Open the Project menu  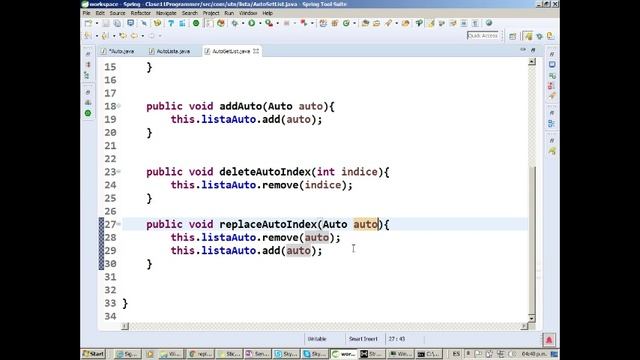pyautogui.click(x=211, y=13)
